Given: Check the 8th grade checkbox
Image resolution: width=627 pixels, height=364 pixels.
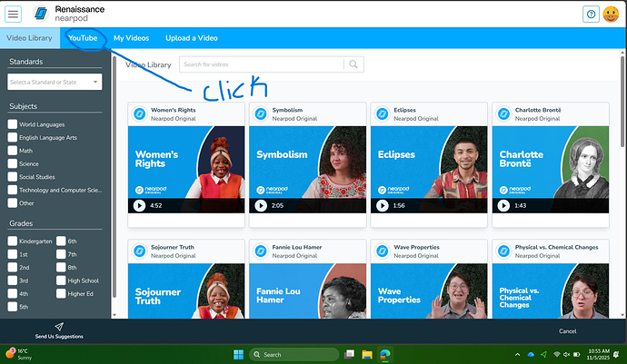Looking at the screenshot, I should 61,267.
